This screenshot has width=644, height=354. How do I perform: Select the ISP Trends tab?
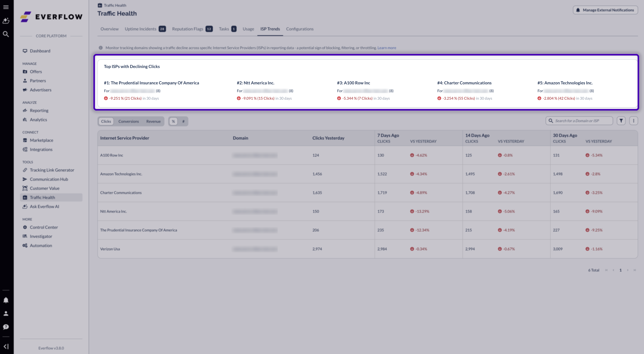tap(270, 29)
